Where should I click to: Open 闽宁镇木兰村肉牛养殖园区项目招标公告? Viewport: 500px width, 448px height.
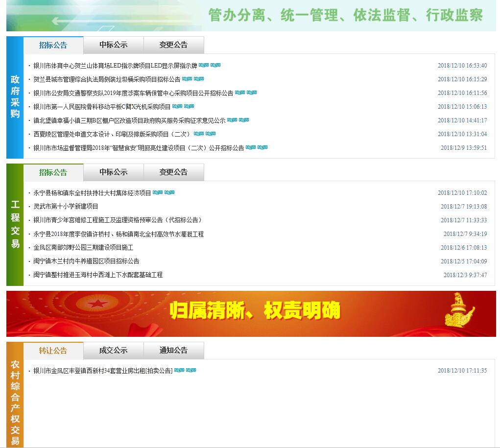[x=86, y=261]
